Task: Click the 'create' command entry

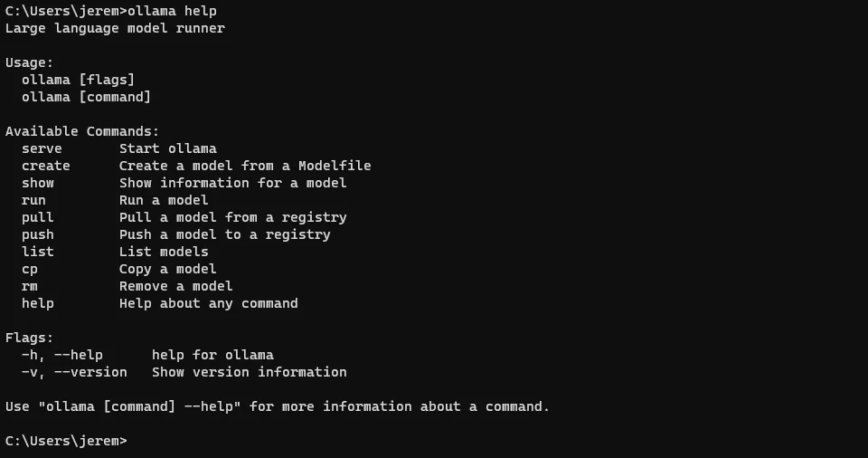Action: (46, 166)
